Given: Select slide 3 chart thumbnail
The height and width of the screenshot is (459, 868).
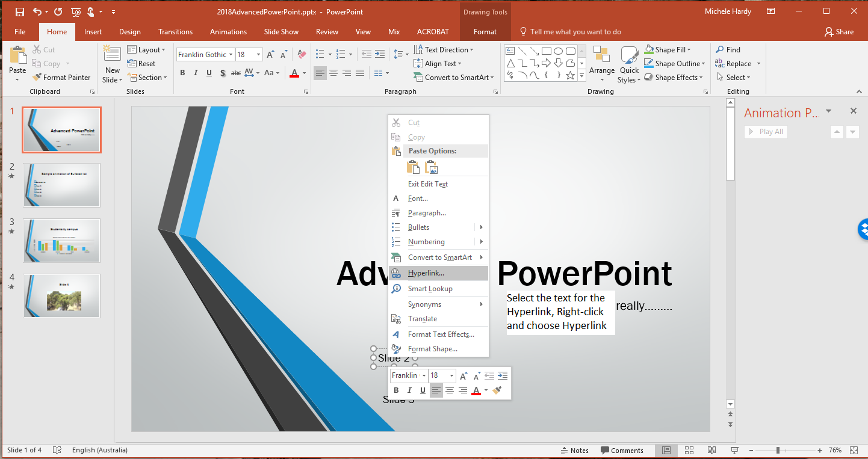Looking at the screenshot, I should coord(61,241).
